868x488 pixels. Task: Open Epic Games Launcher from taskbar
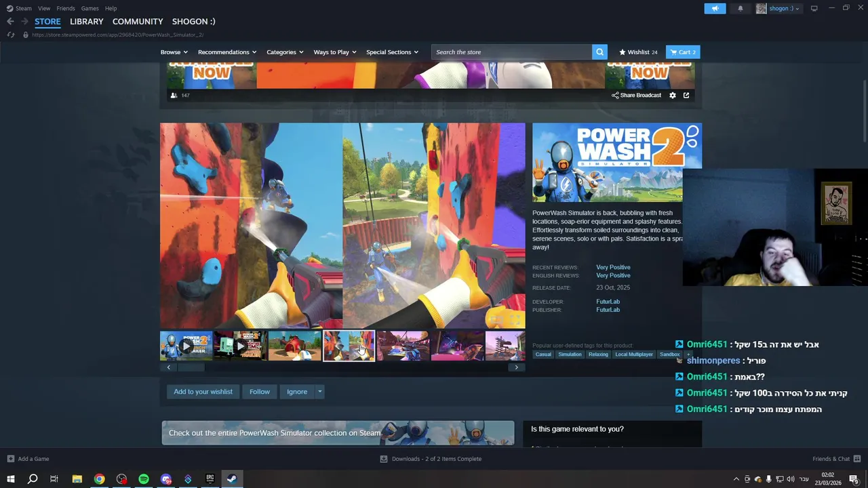210,479
